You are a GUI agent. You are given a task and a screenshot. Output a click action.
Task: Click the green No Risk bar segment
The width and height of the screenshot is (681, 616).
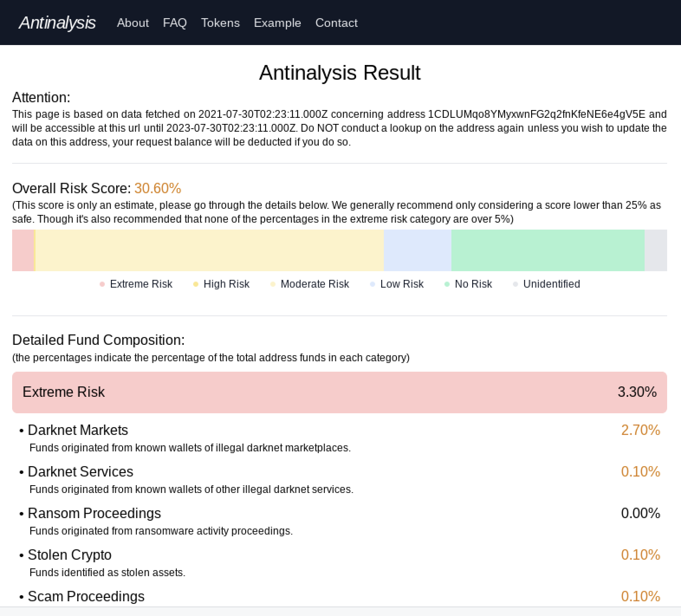pyautogui.click(x=548, y=250)
